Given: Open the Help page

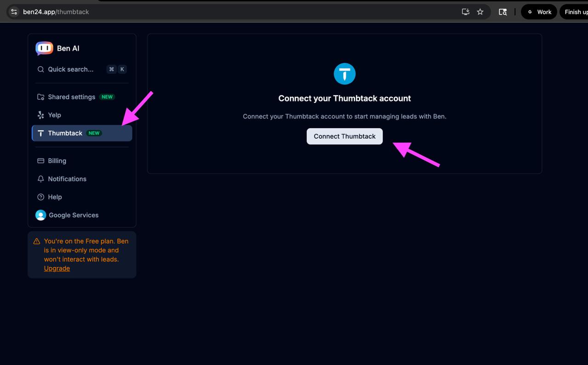Looking at the screenshot, I should tap(82, 197).
